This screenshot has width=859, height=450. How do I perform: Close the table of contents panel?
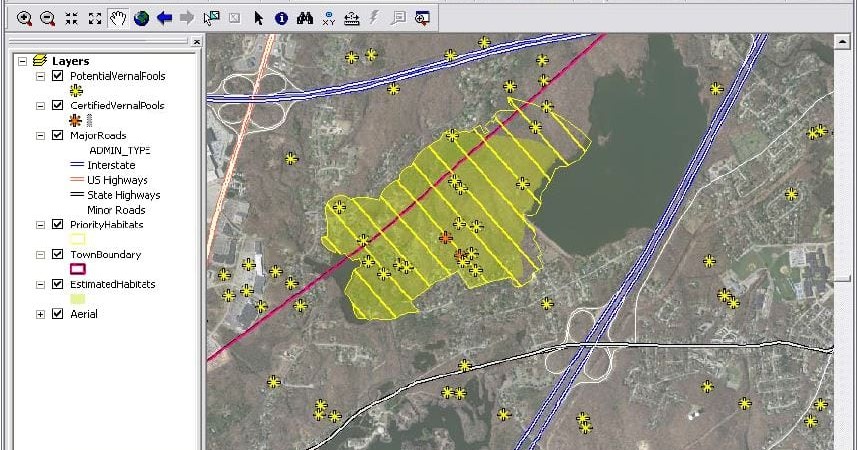pos(196,41)
